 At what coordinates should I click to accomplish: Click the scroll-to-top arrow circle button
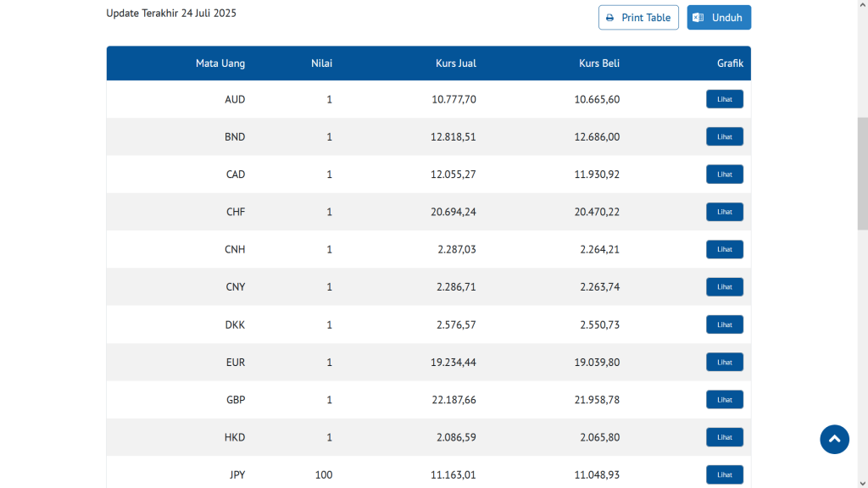click(x=834, y=439)
